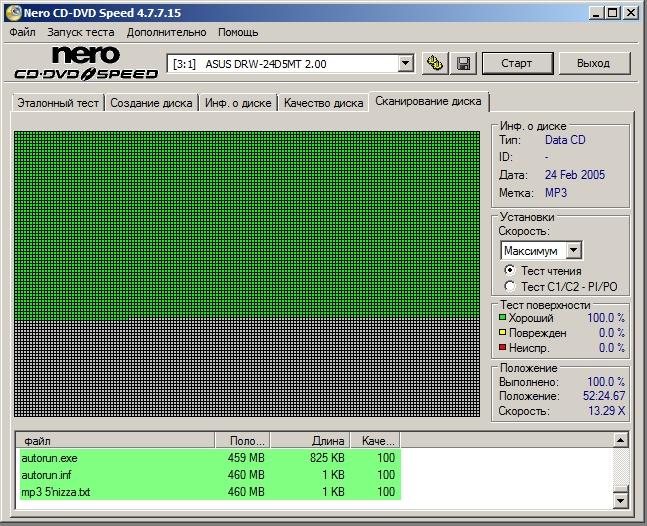Click the green 'Хороший' color swatch
The image size is (647, 526).
click(503, 318)
